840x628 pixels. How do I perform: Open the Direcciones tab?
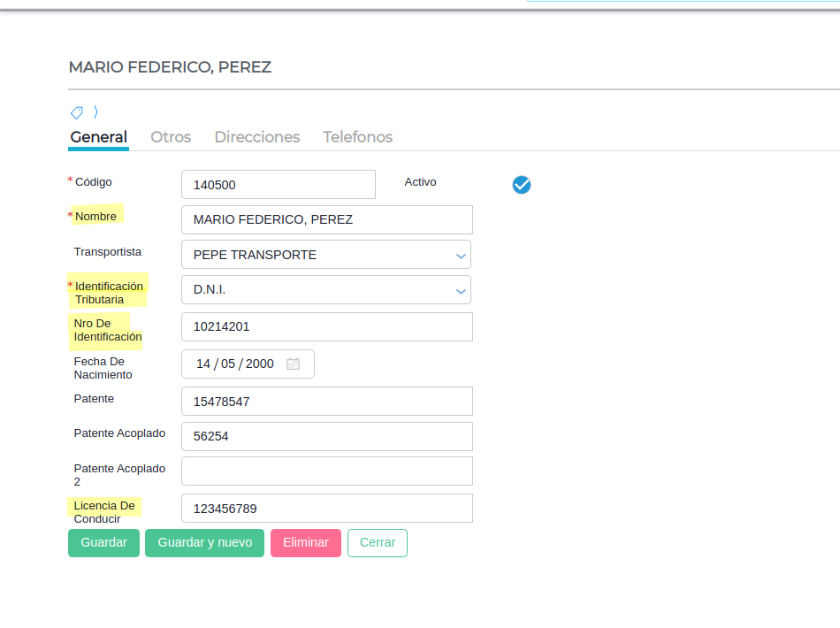pos(257,137)
